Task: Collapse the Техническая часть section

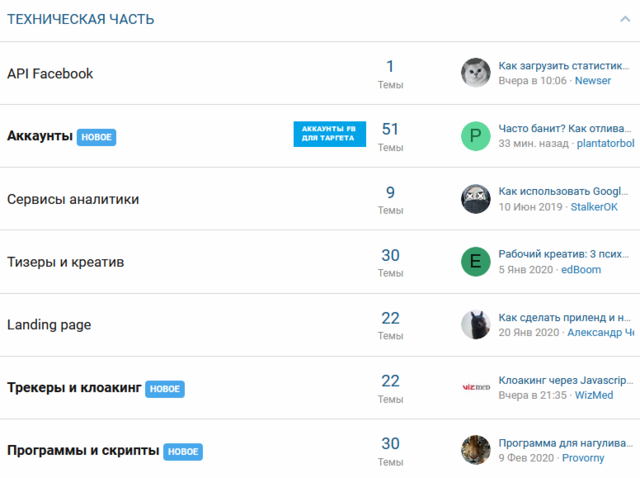Action: (625, 20)
